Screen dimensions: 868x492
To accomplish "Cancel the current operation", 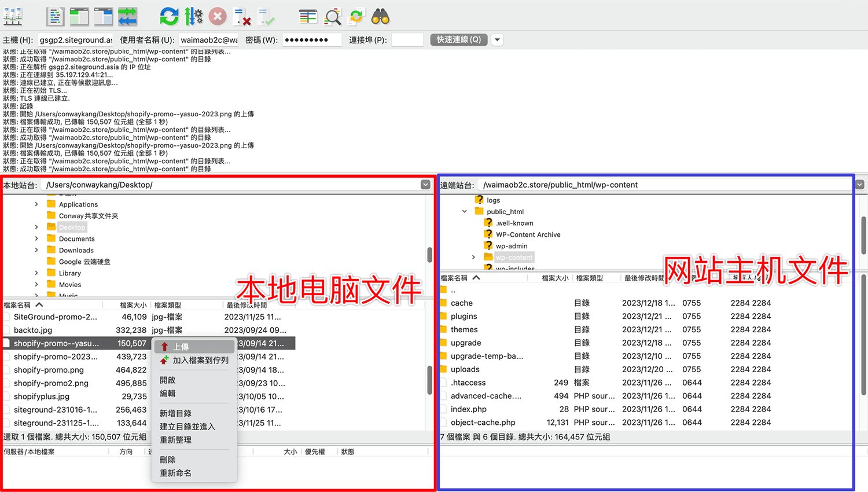I will (x=218, y=16).
